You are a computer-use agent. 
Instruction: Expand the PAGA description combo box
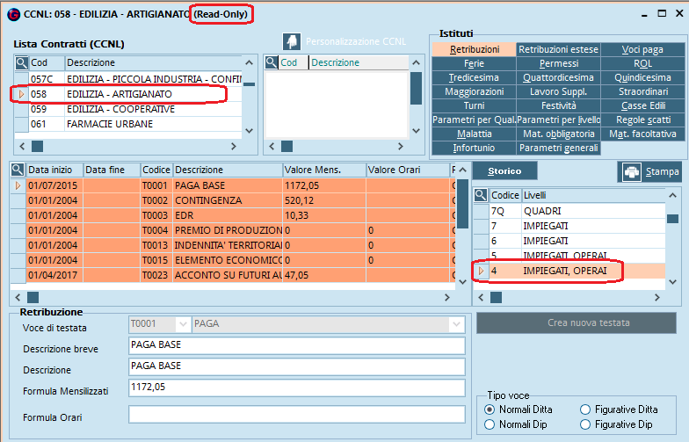[x=457, y=324]
